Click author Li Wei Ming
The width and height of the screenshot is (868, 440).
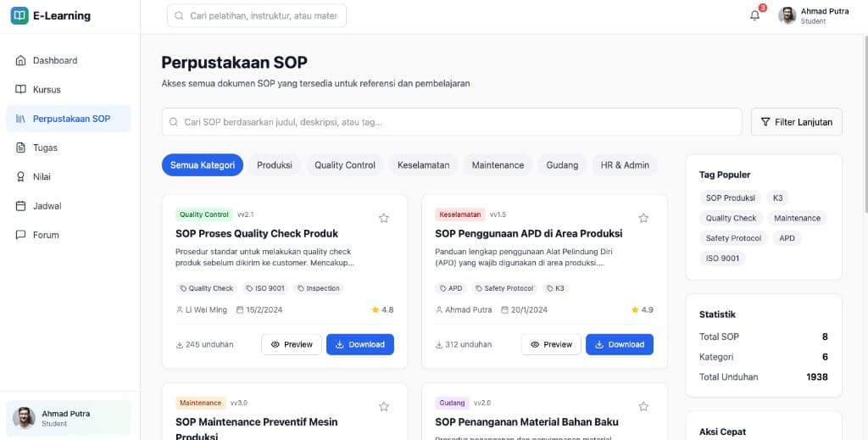click(x=202, y=310)
